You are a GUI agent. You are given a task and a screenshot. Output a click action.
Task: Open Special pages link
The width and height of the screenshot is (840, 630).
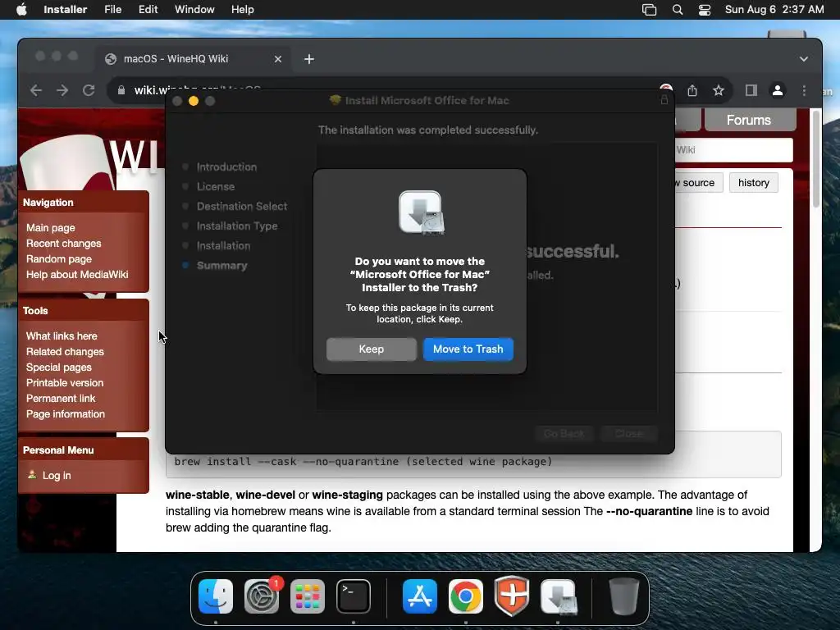58,367
